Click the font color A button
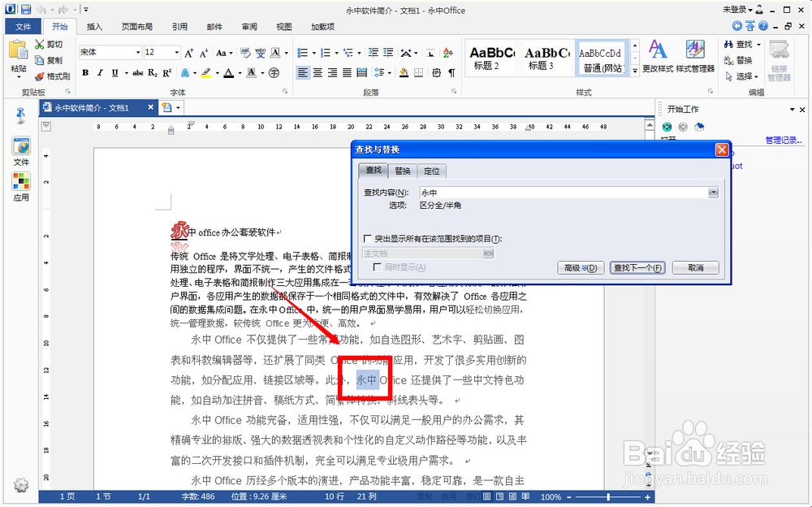This screenshot has width=812, height=507. click(228, 73)
